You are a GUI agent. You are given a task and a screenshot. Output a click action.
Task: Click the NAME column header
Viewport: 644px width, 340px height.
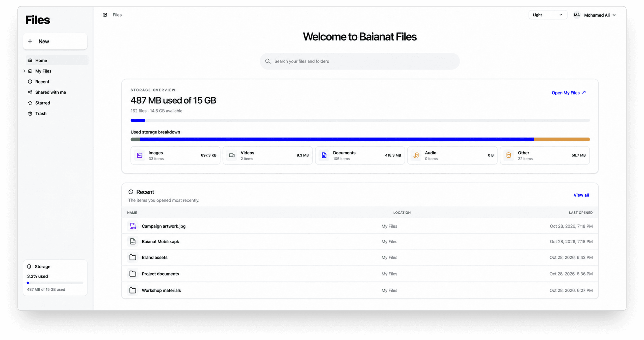click(132, 213)
